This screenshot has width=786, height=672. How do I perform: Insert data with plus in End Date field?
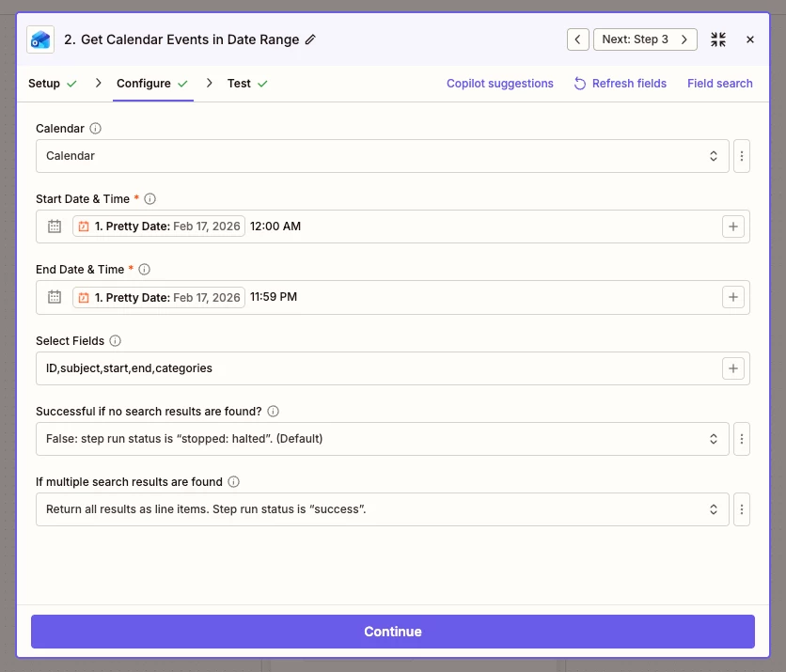732,297
